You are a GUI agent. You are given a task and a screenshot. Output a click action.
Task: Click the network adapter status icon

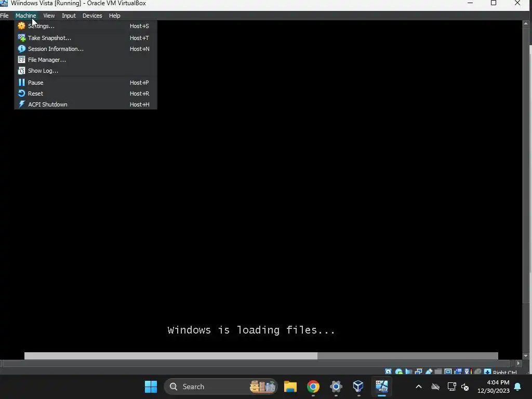419,371
